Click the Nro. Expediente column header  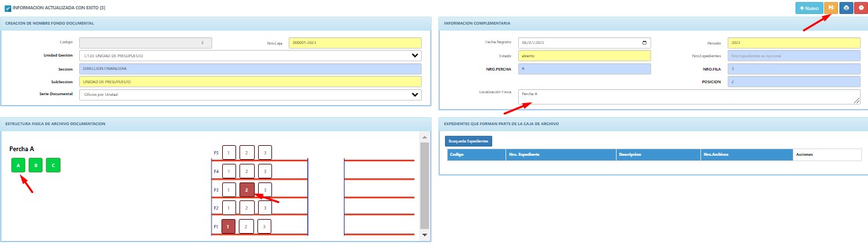pyautogui.click(x=561, y=154)
